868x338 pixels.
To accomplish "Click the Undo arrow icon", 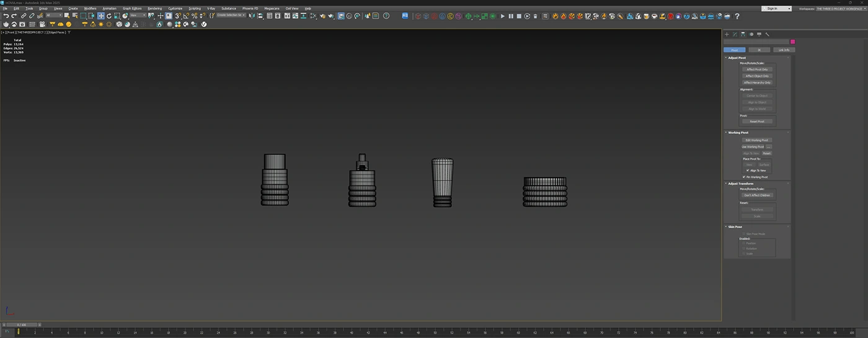I will tap(6, 16).
